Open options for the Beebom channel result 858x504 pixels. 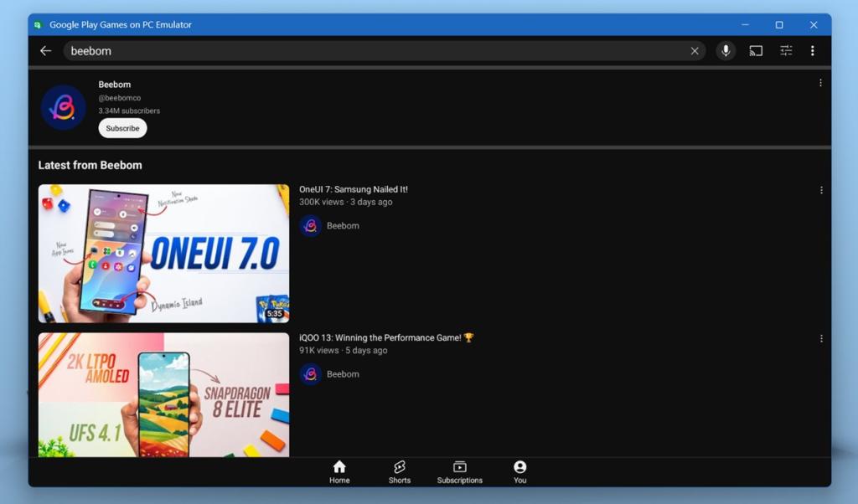click(x=820, y=82)
